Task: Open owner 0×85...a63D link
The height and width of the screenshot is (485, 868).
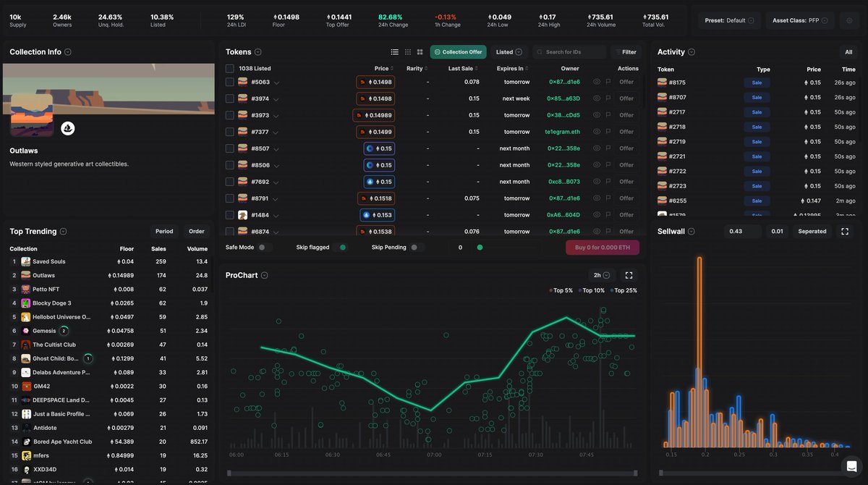Action: point(563,98)
